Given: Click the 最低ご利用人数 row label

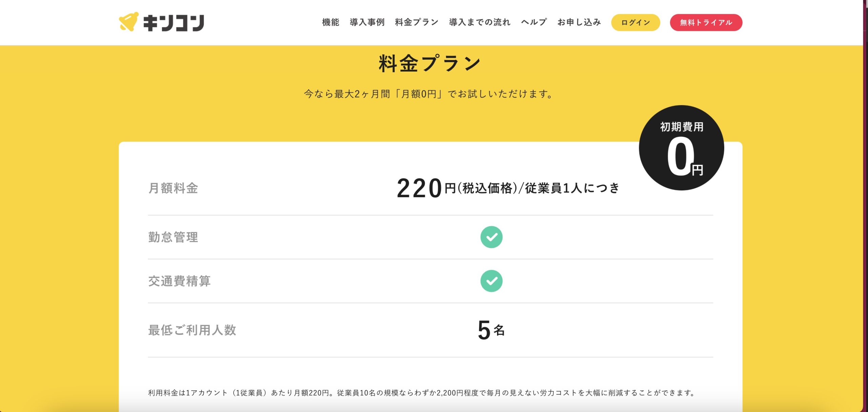Looking at the screenshot, I should tap(192, 330).
